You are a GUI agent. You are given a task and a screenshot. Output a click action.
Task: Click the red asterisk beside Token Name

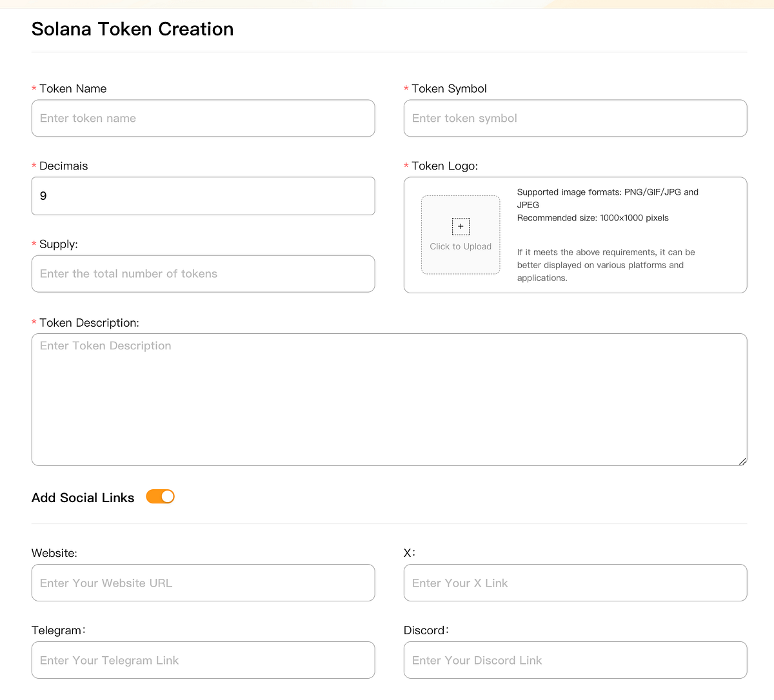click(x=34, y=88)
